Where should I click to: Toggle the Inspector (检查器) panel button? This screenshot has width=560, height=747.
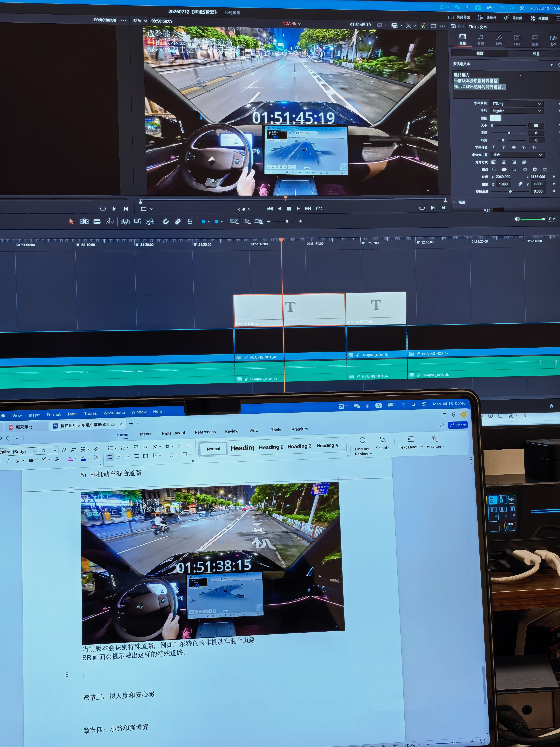point(539,18)
